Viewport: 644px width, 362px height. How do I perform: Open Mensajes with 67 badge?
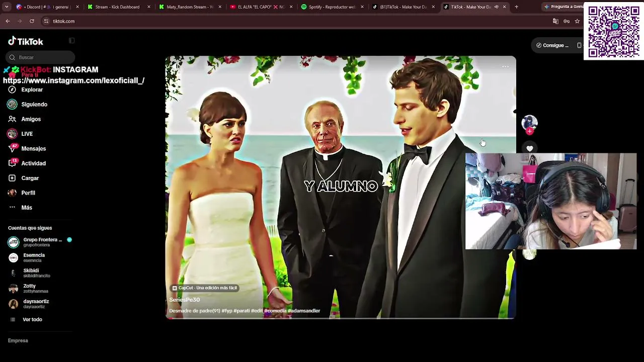33,149
